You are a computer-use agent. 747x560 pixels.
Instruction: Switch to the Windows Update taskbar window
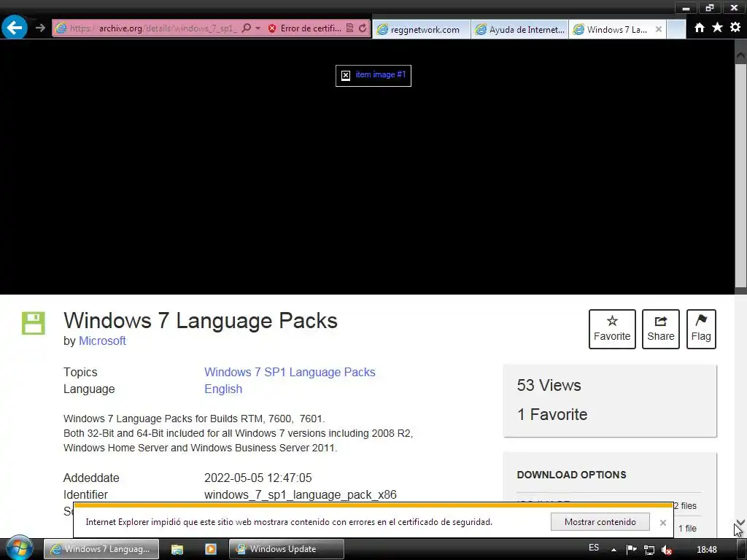[x=286, y=549]
